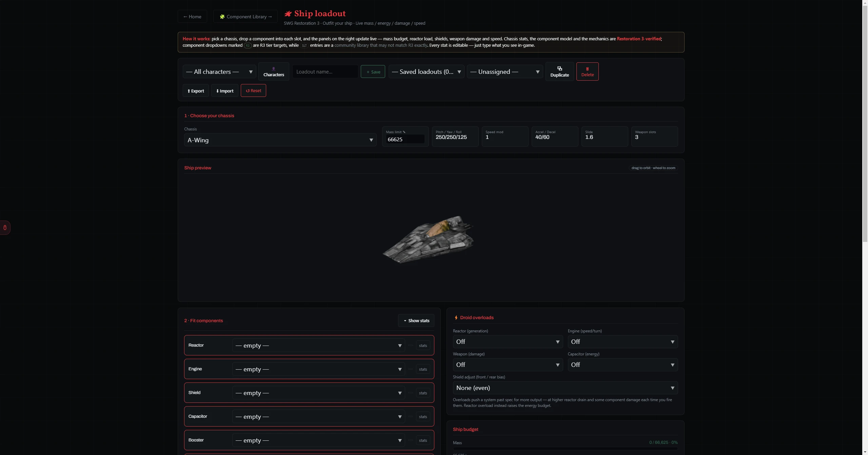Screen dimensions: 868x455
Task: Open the Unassigned character dropdown
Action: pos(505,71)
